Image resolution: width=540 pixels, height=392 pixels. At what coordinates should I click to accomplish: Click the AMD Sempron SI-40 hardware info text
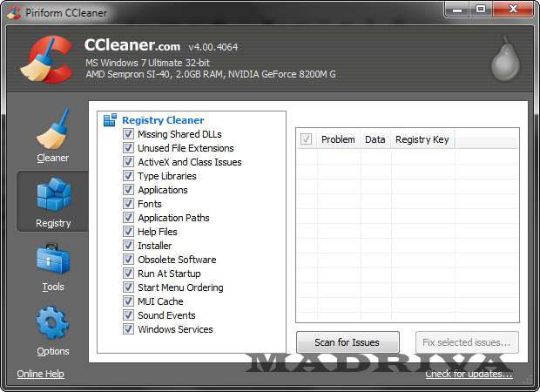point(211,74)
